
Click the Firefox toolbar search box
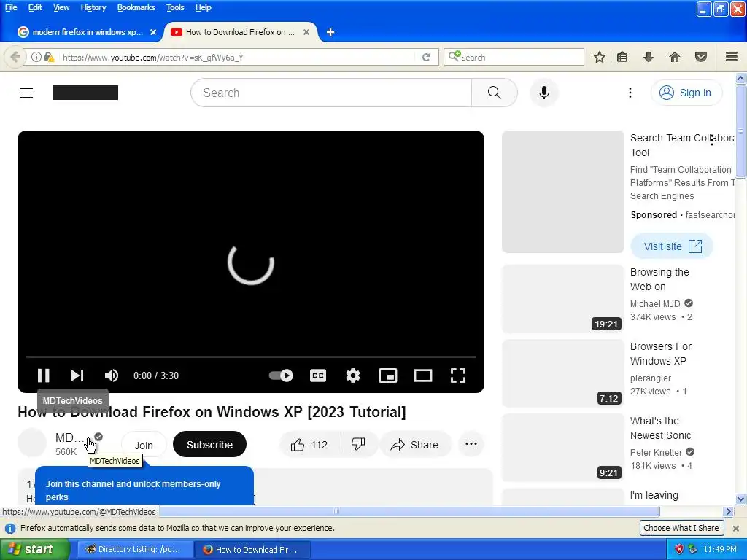click(x=514, y=57)
